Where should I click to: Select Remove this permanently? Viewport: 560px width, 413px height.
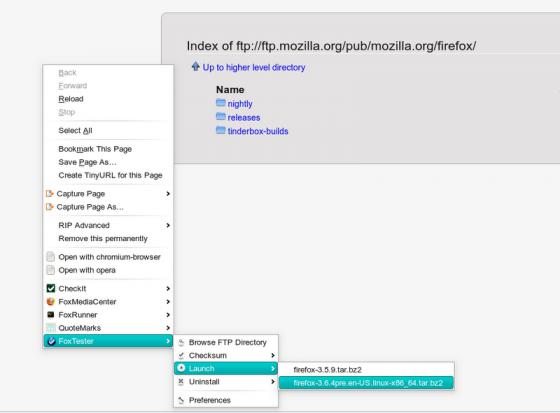pos(108,238)
